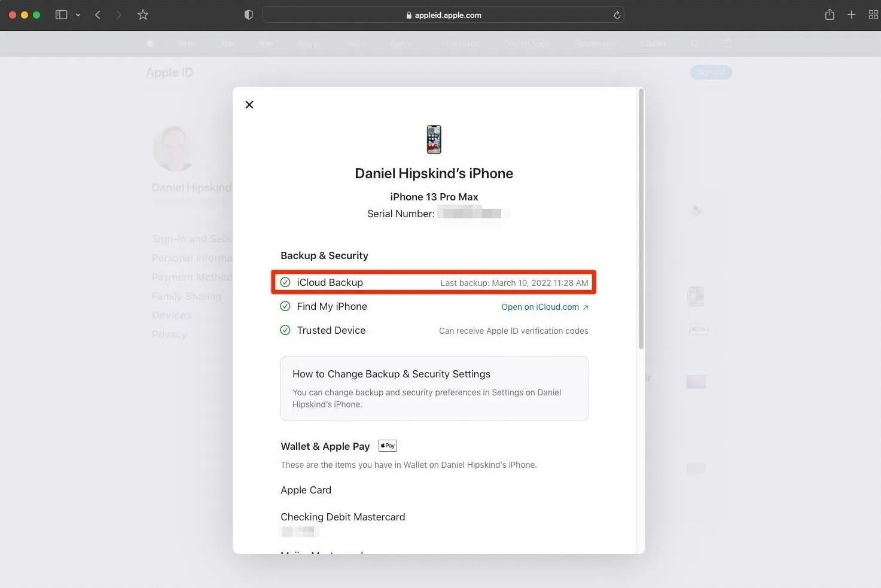Click the 'Serial Number:' label
The image size is (881, 588).
click(401, 214)
